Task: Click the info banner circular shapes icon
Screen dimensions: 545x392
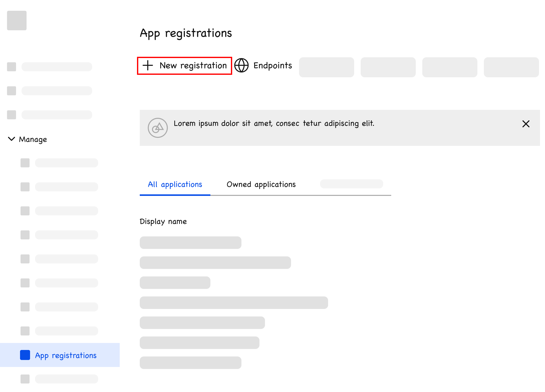Action: pos(158,128)
